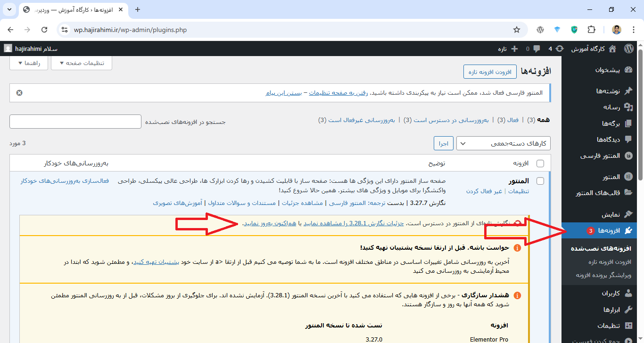
Task: Open Chrome extensions puzzle icon
Action: click(592, 30)
